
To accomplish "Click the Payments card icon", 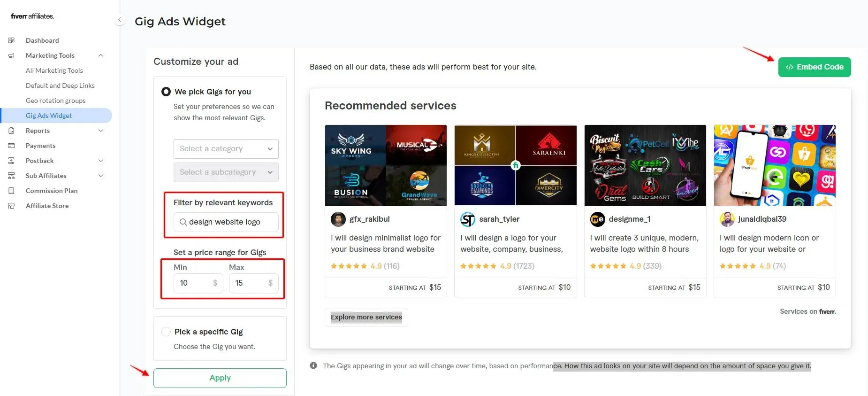I will click(12, 146).
